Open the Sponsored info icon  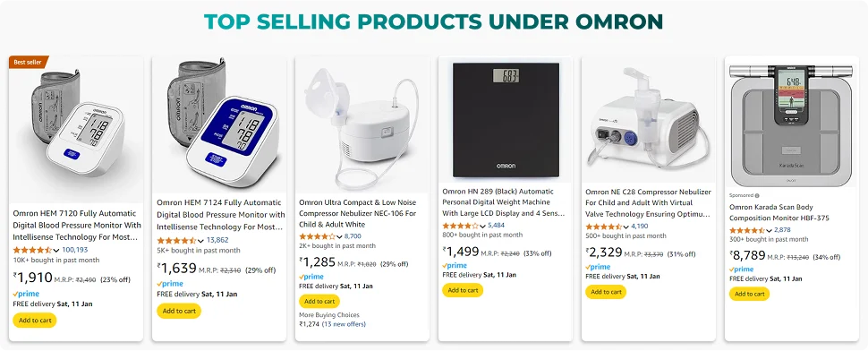tap(757, 195)
